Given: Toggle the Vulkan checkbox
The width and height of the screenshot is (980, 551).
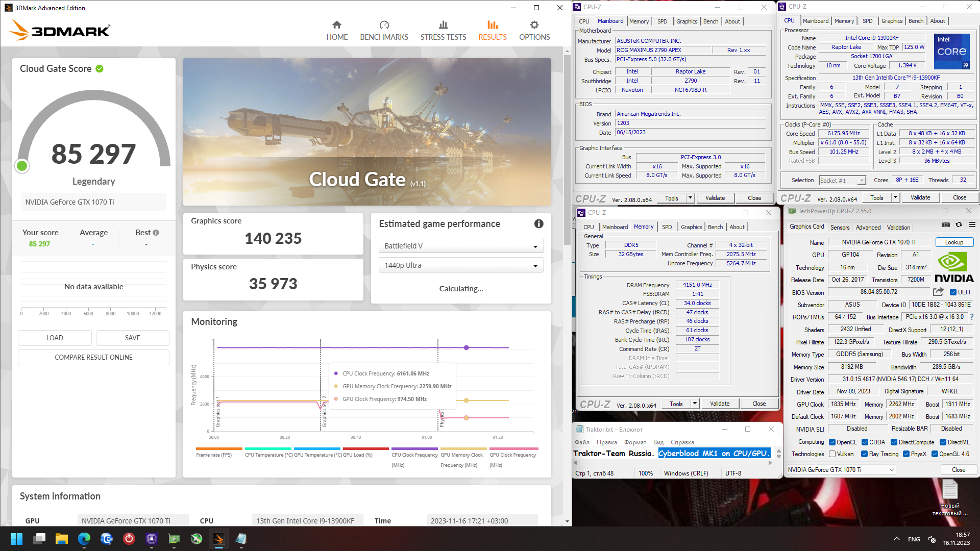Looking at the screenshot, I should (x=832, y=454).
